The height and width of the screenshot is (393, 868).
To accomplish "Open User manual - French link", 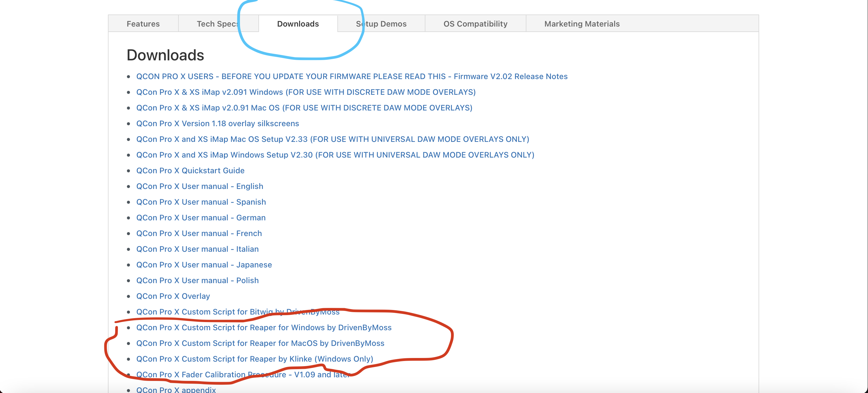I will [x=199, y=233].
